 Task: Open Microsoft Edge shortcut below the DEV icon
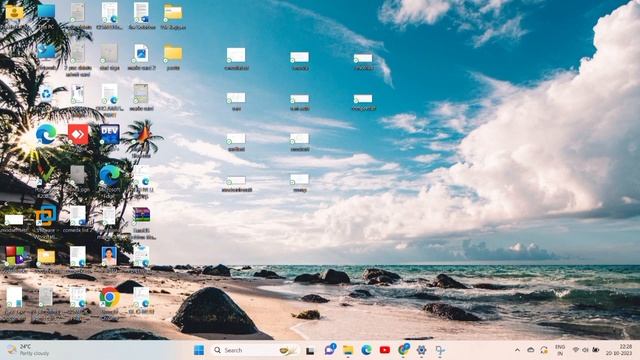coord(110,175)
